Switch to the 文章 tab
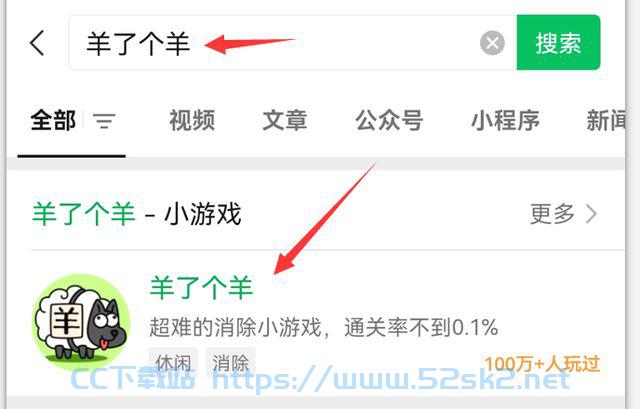This screenshot has height=409, width=640. 284,120
